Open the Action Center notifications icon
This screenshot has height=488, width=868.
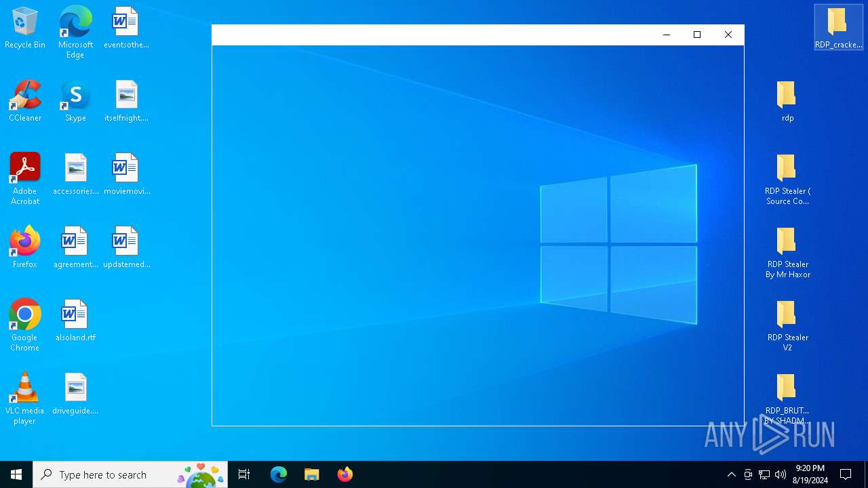[846, 474]
